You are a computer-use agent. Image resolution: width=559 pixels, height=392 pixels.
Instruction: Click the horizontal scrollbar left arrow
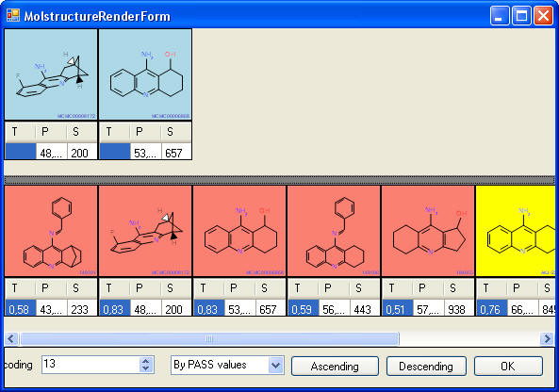(x=11, y=338)
